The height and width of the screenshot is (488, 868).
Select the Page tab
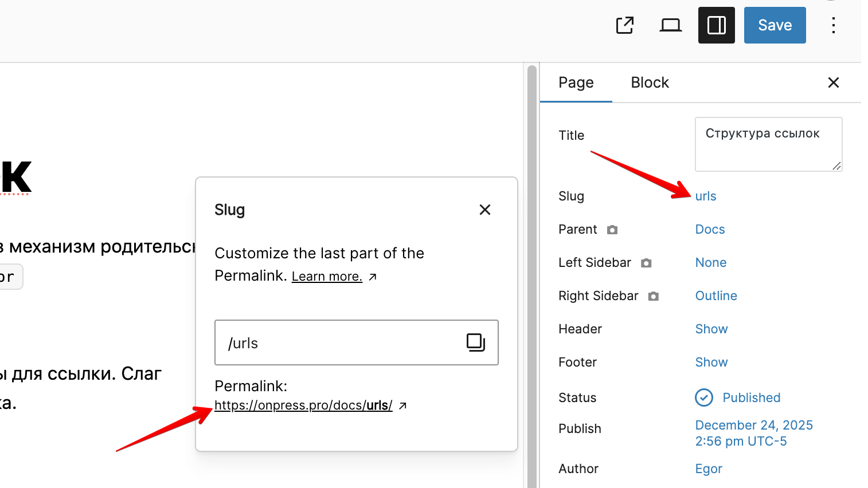[576, 82]
